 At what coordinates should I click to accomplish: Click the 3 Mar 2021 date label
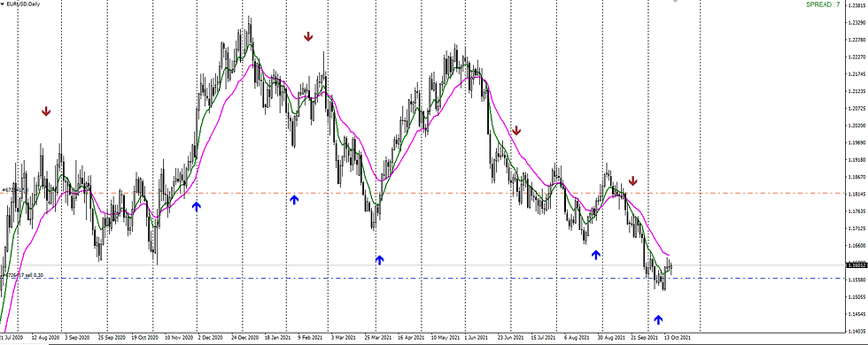click(345, 336)
